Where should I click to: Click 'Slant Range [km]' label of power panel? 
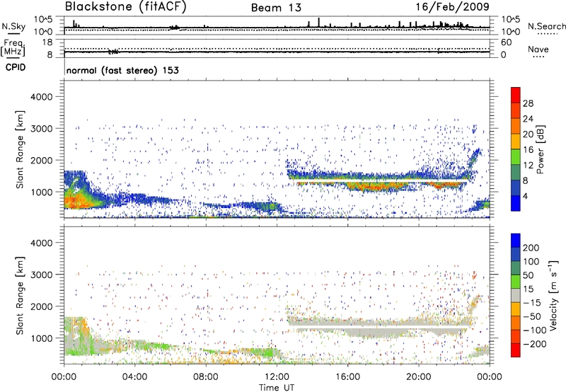click(x=20, y=149)
